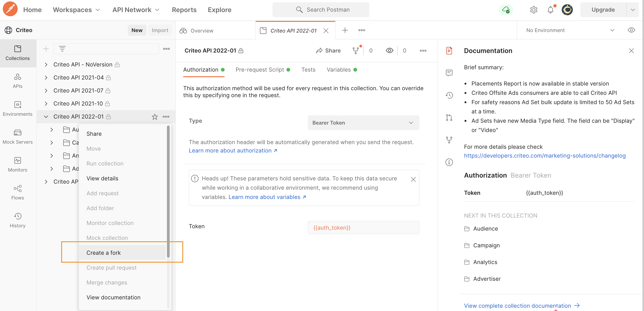This screenshot has width=644, height=311.
Task: Open the Bearer Token type dropdown
Action: pos(363,123)
